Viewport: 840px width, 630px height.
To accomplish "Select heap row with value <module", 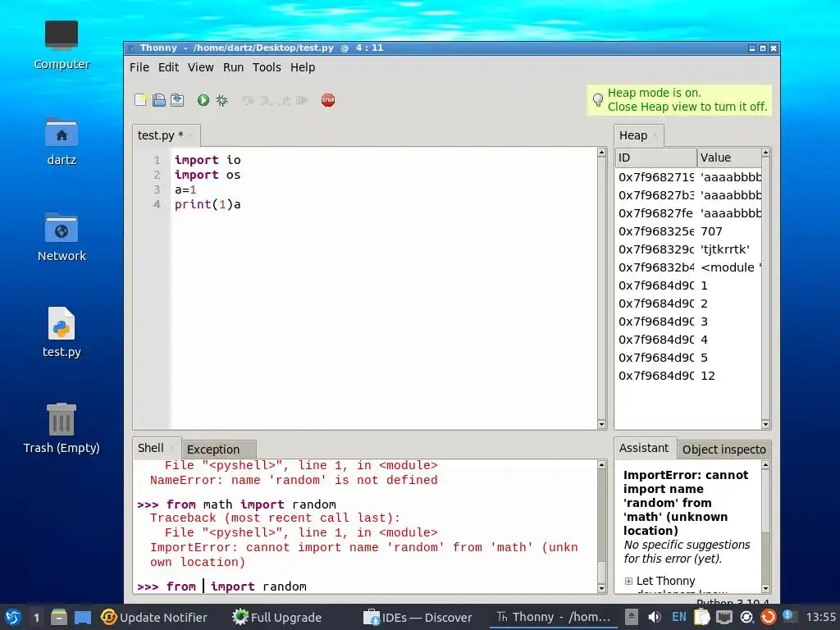I will click(x=688, y=267).
